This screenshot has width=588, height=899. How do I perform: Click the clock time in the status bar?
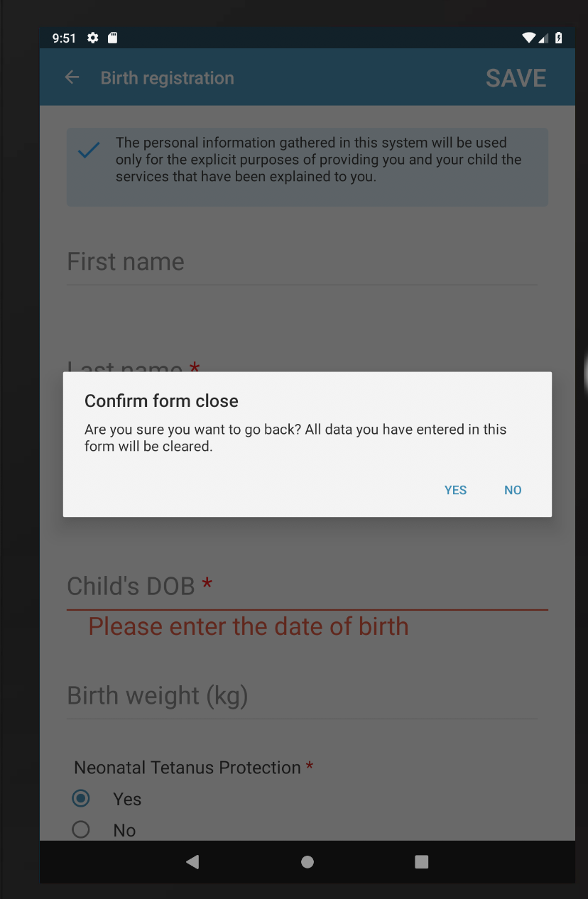coord(64,38)
